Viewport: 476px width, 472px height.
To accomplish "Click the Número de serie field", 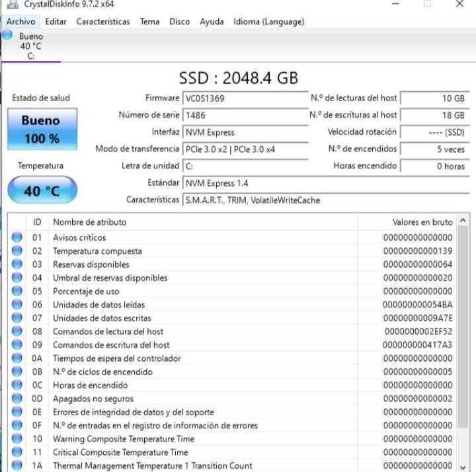I will click(x=245, y=115).
